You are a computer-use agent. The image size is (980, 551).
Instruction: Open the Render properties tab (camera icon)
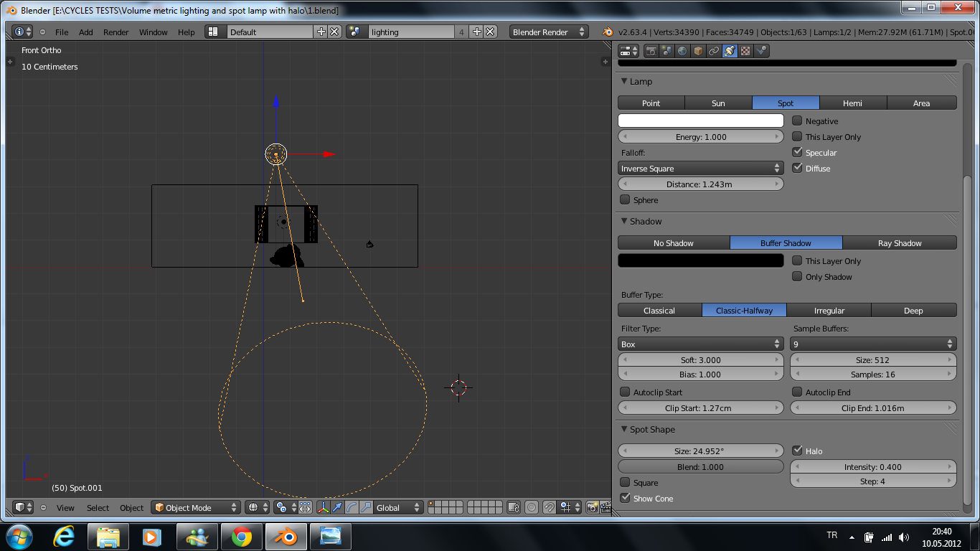tap(651, 51)
